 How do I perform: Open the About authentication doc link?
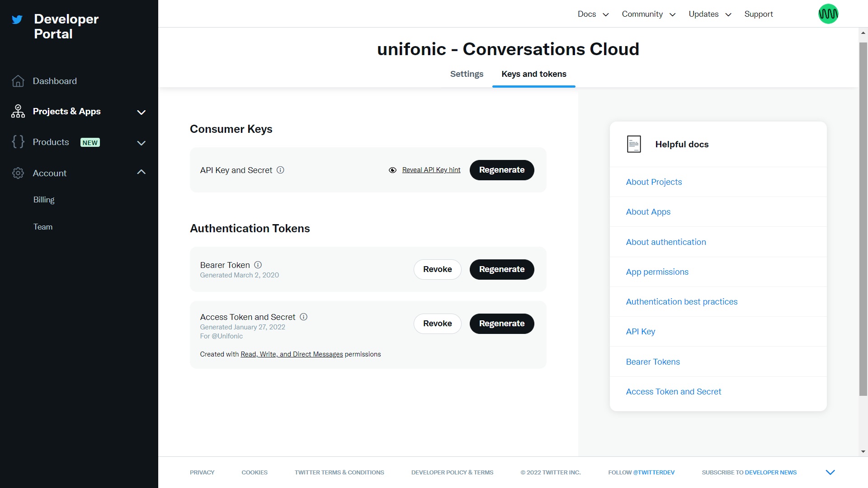point(665,242)
